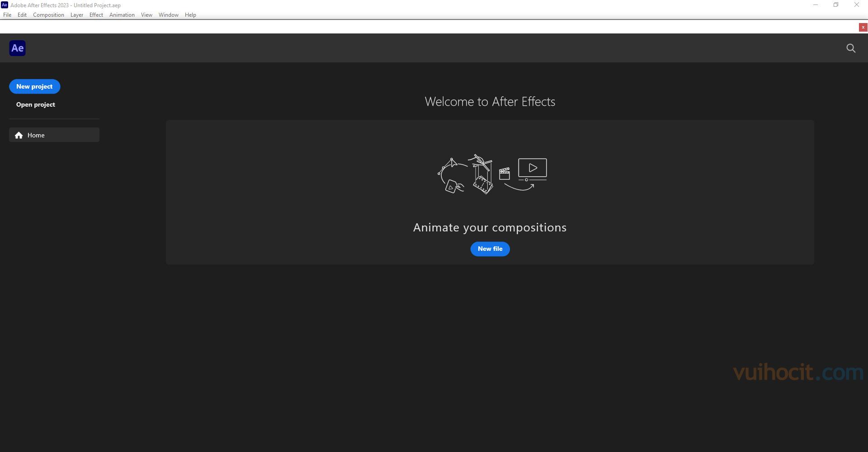Image resolution: width=868 pixels, height=452 pixels.
Task: Click the New file button
Action: 490,249
